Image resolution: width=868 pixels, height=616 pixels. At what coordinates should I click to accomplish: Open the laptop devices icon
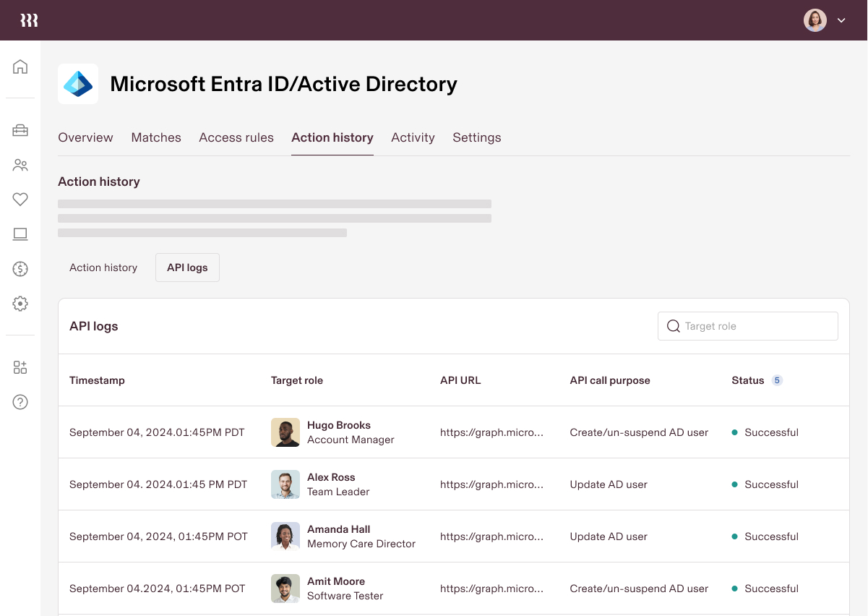(20, 234)
